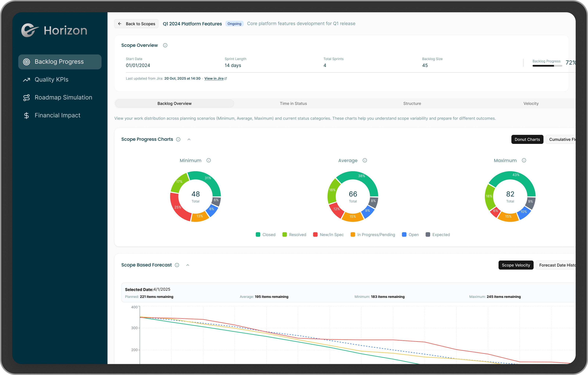The width and height of the screenshot is (588, 375).
Task: Open the Quality KPIs trend icon
Action: tap(26, 80)
